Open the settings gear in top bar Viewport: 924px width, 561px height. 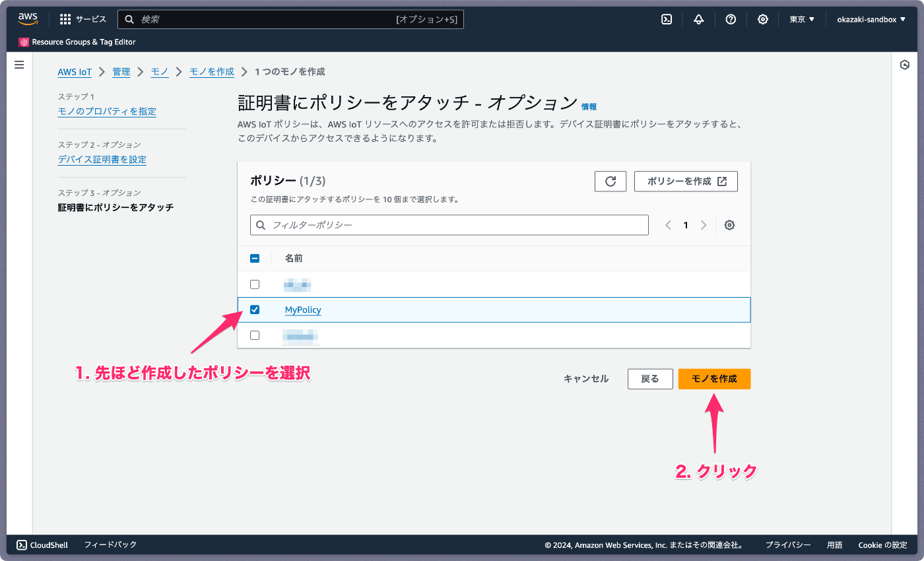click(x=762, y=19)
